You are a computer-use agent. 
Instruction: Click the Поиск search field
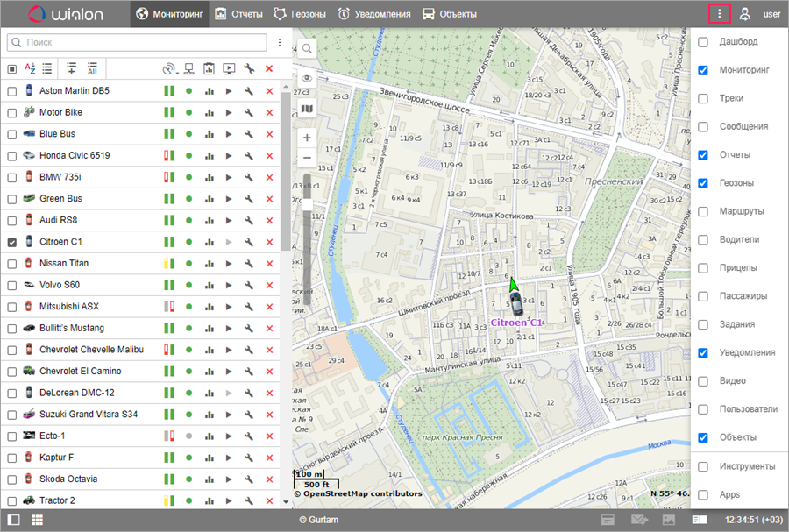137,42
